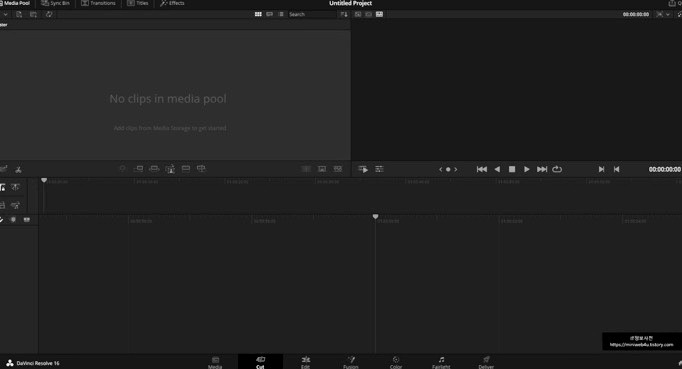The height and width of the screenshot is (369, 682).
Task: Open the Media page
Action: 215,362
